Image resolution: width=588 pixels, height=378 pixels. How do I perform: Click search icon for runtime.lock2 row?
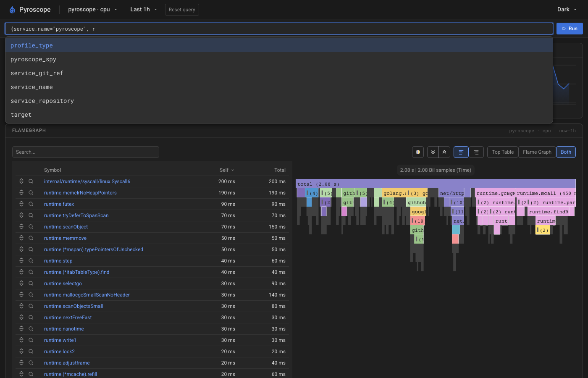click(31, 352)
